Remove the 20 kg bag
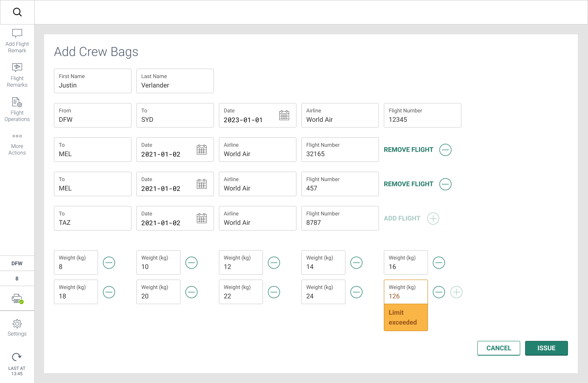Image resolution: width=588 pixels, height=383 pixels. point(192,292)
